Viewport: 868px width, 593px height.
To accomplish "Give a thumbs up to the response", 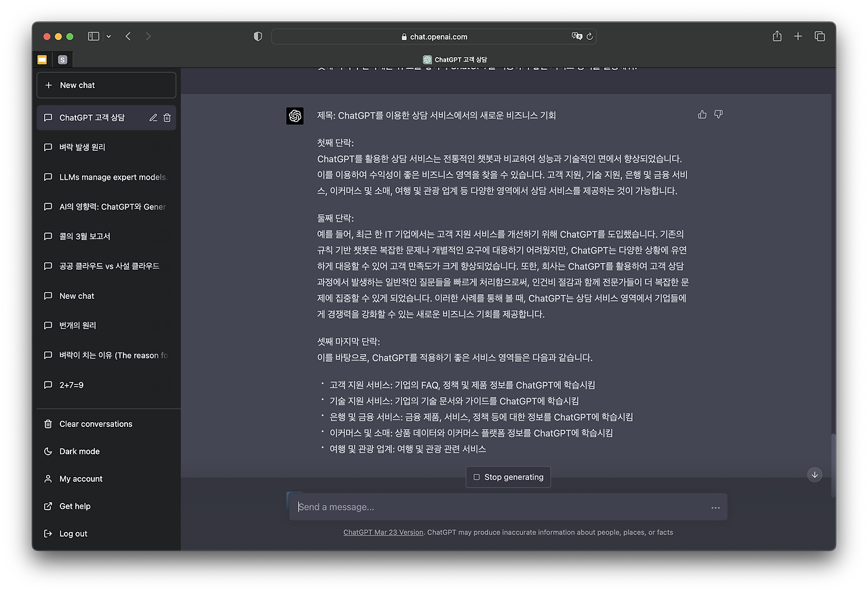I will point(702,115).
